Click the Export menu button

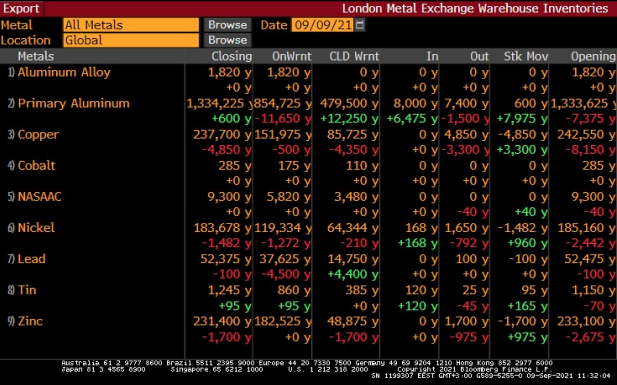click(x=22, y=8)
